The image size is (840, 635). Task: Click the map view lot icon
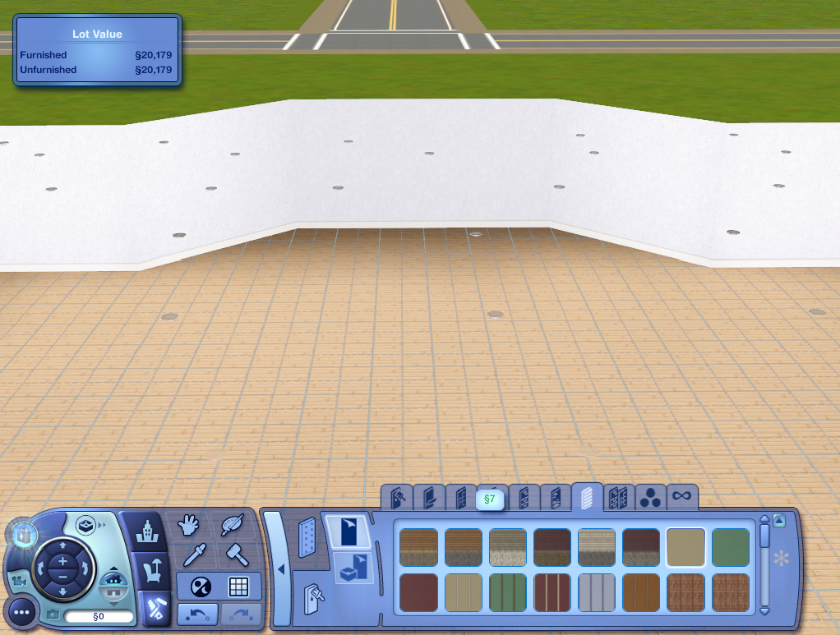[85, 526]
